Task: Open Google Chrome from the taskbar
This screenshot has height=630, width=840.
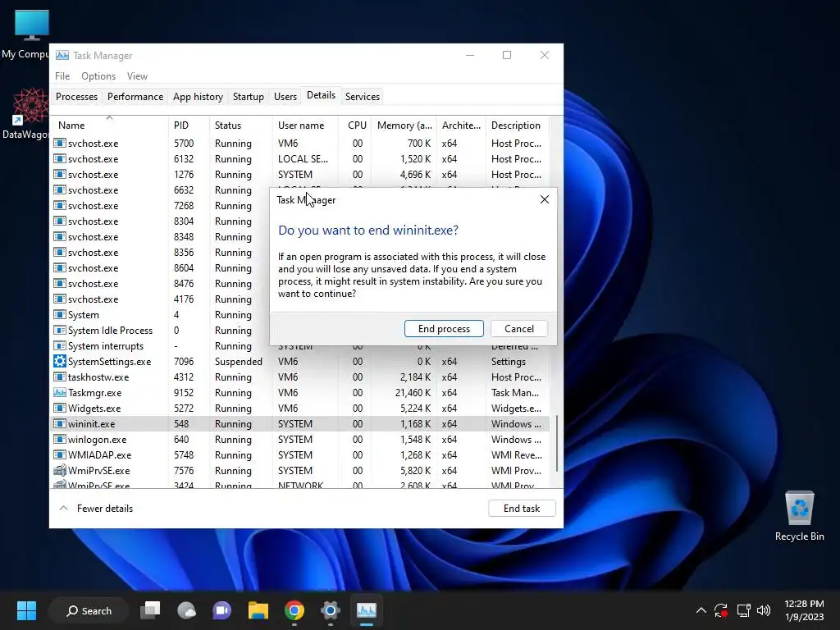Action: pos(294,610)
